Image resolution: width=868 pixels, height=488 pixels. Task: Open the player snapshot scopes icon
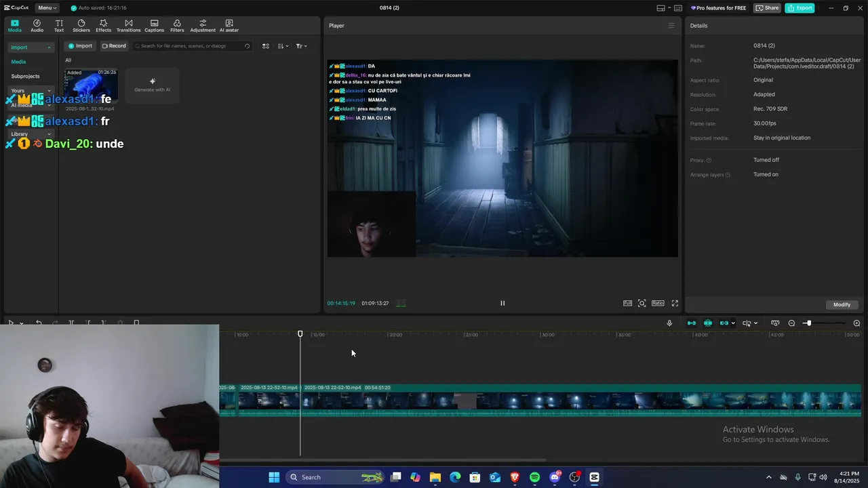(642, 303)
